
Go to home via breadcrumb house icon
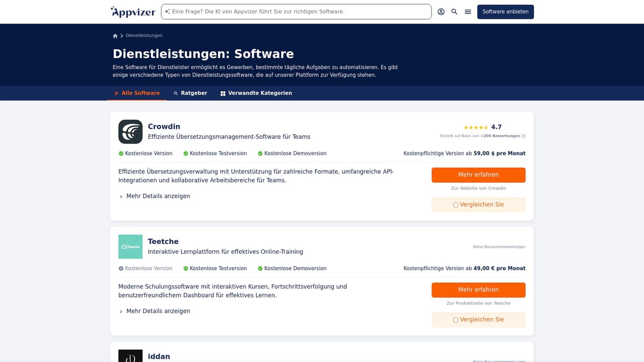point(115,36)
